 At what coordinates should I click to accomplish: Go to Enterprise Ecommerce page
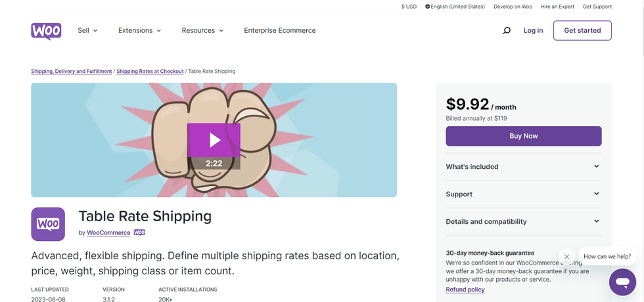click(280, 31)
